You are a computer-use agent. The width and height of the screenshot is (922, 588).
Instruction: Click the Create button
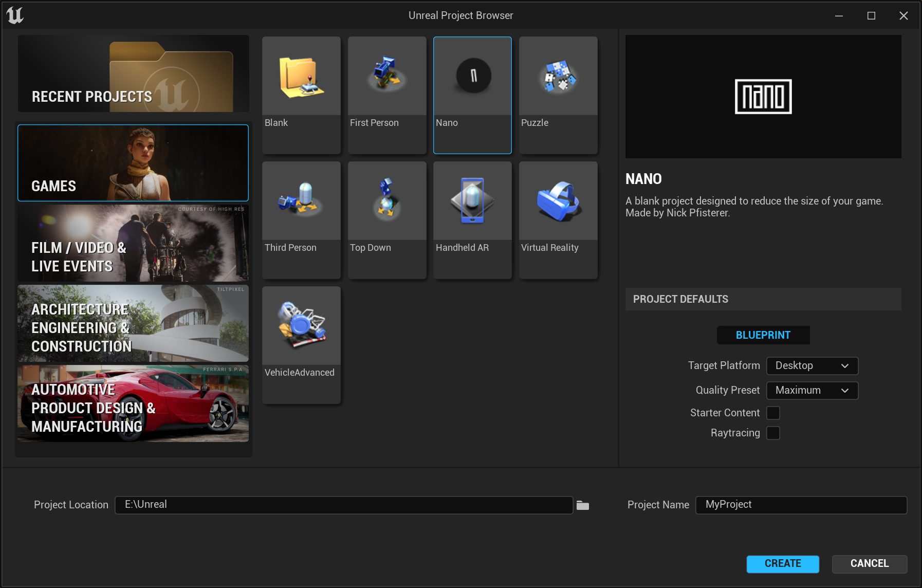(x=783, y=564)
